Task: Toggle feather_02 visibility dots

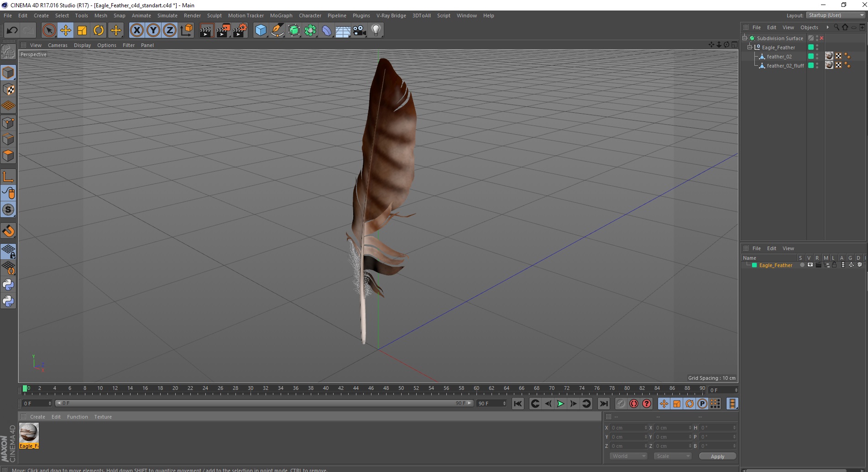Action: pos(817,57)
